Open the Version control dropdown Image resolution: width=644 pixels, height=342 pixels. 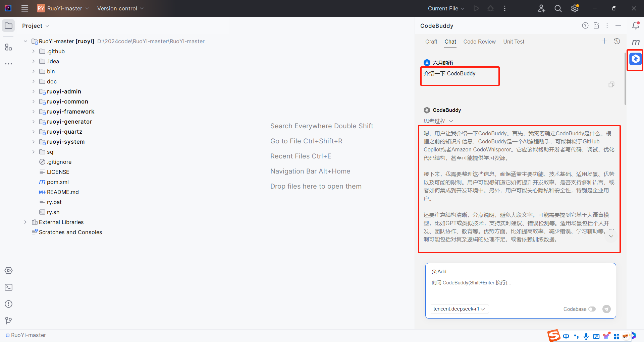[x=120, y=8]
